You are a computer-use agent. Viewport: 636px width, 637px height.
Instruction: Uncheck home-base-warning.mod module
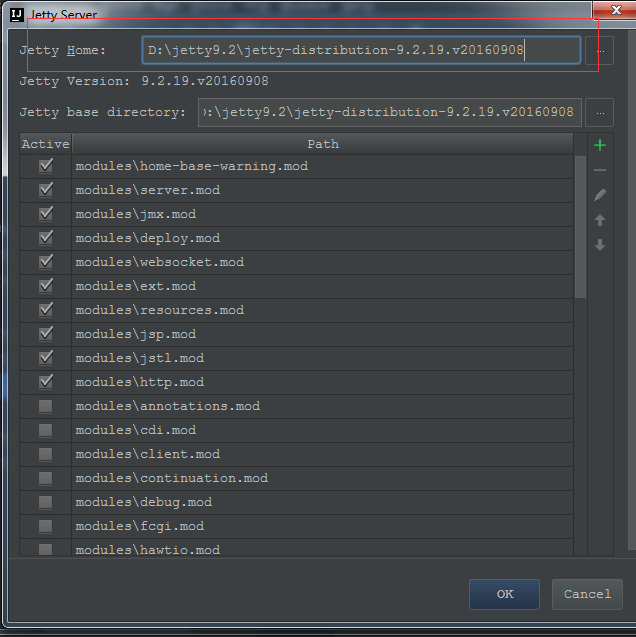click(x=45, y=166)
